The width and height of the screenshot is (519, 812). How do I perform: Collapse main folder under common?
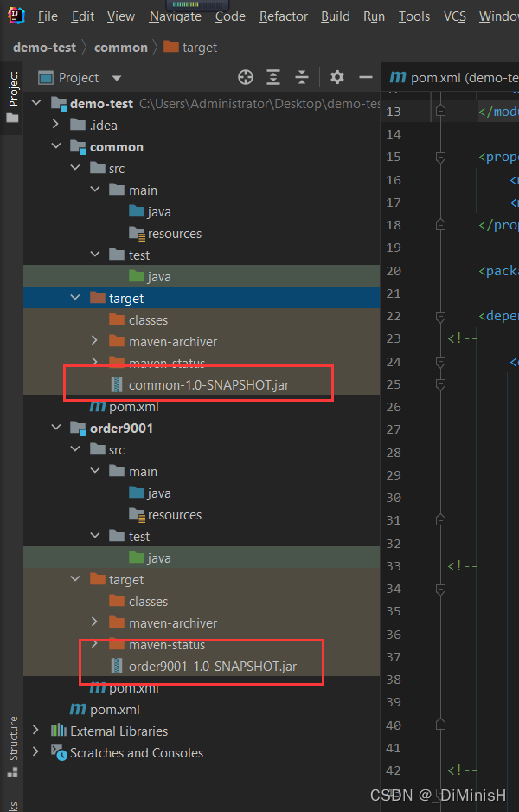coord(95,190)
